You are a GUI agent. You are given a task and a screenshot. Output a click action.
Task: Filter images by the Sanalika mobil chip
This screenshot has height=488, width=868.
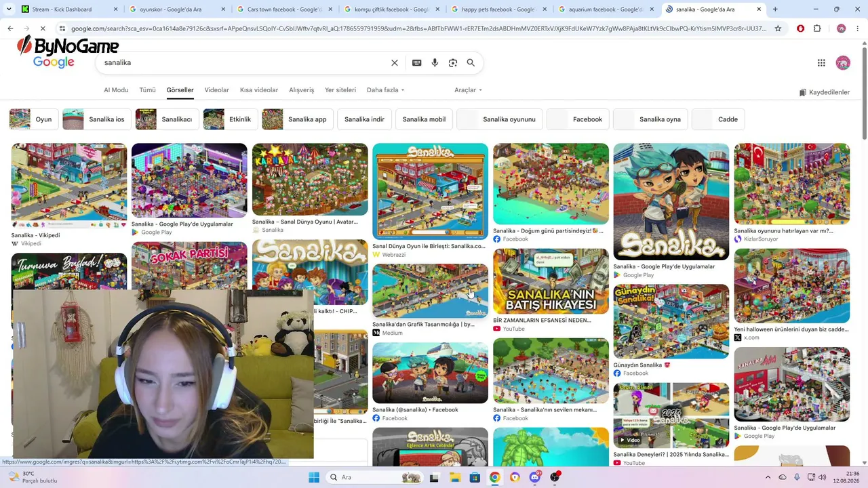point(424,119)
